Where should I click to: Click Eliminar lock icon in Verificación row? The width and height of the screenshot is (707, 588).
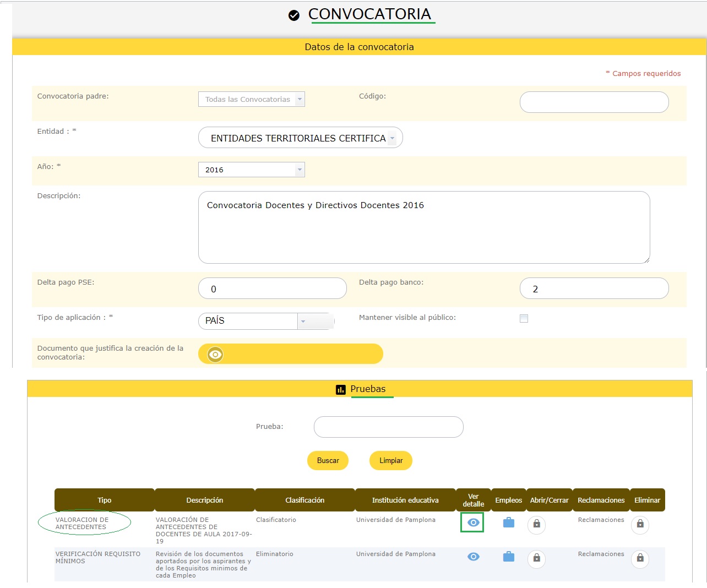point(640,559)
